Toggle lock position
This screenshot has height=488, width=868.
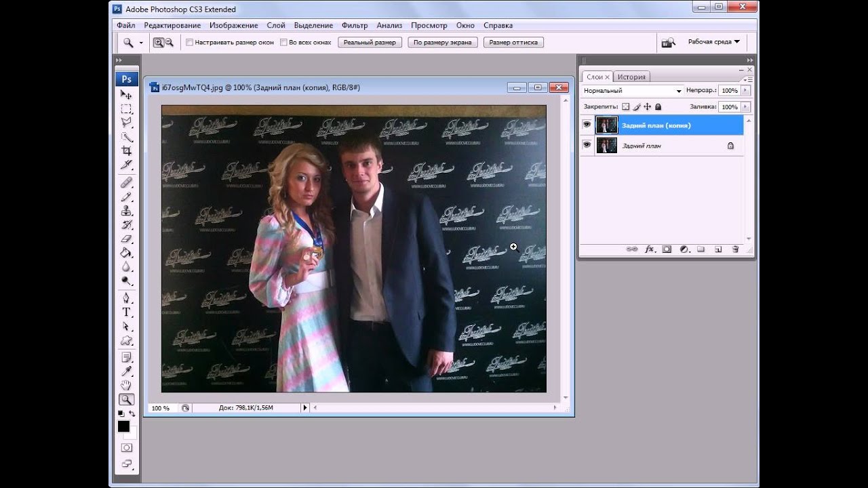648,107
